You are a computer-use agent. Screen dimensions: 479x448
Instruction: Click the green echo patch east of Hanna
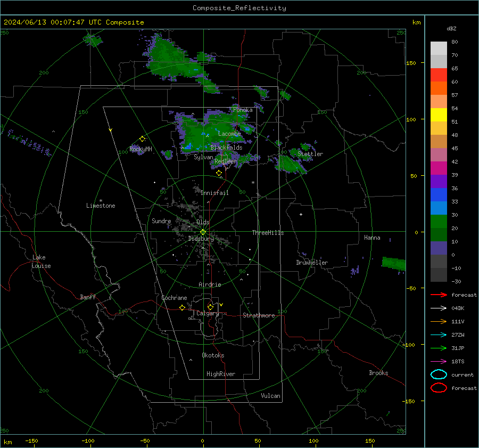click(394, 264)
